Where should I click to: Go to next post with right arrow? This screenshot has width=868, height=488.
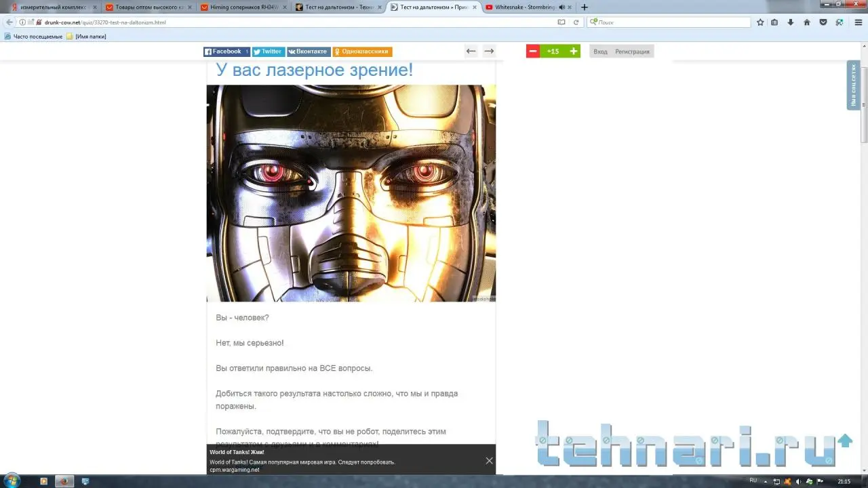[x=489, y=52]
